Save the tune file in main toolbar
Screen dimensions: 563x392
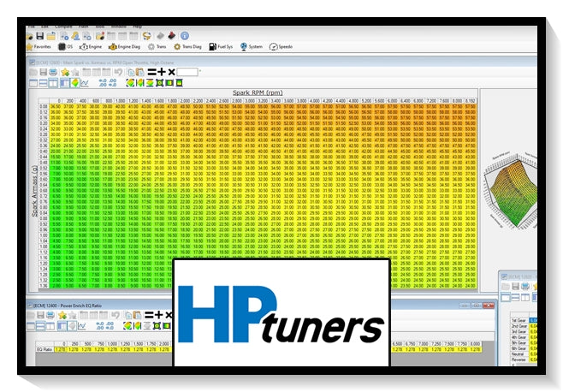pos(40,36)
